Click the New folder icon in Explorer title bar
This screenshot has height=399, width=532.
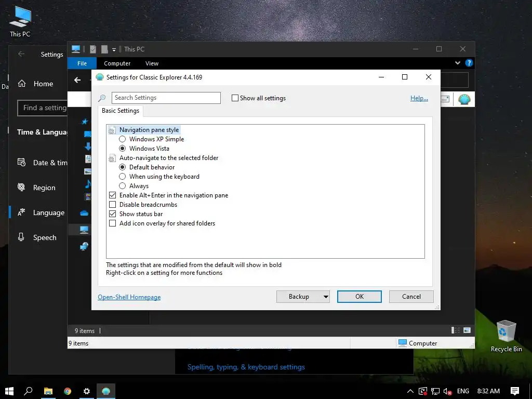(x=104, y=49)
